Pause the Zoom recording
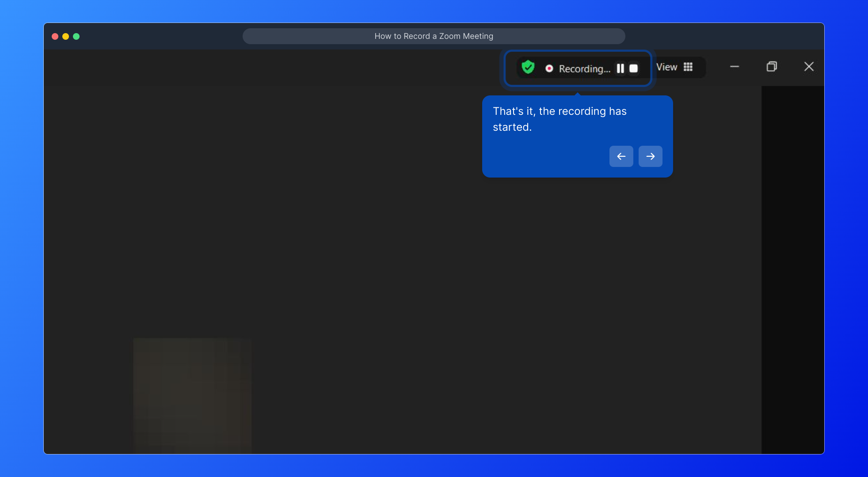Viewport: 868px width, 477px height. click(x=621, y=68)
